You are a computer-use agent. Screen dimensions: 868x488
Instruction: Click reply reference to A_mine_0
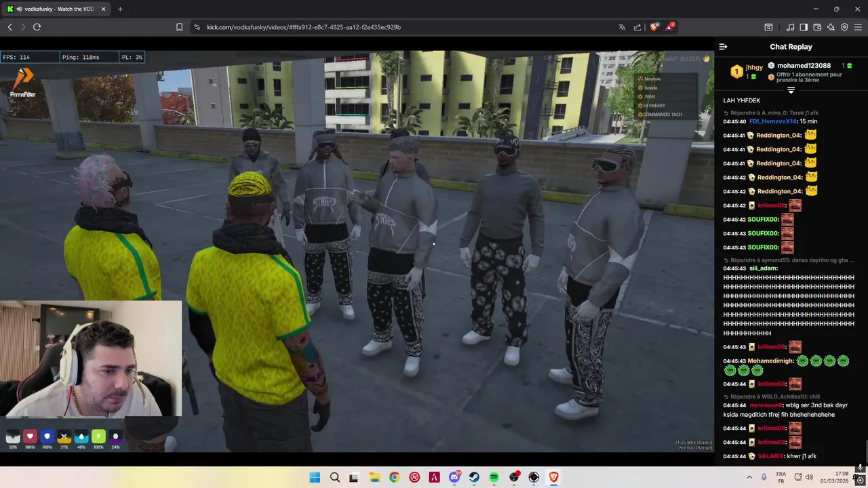770,113
